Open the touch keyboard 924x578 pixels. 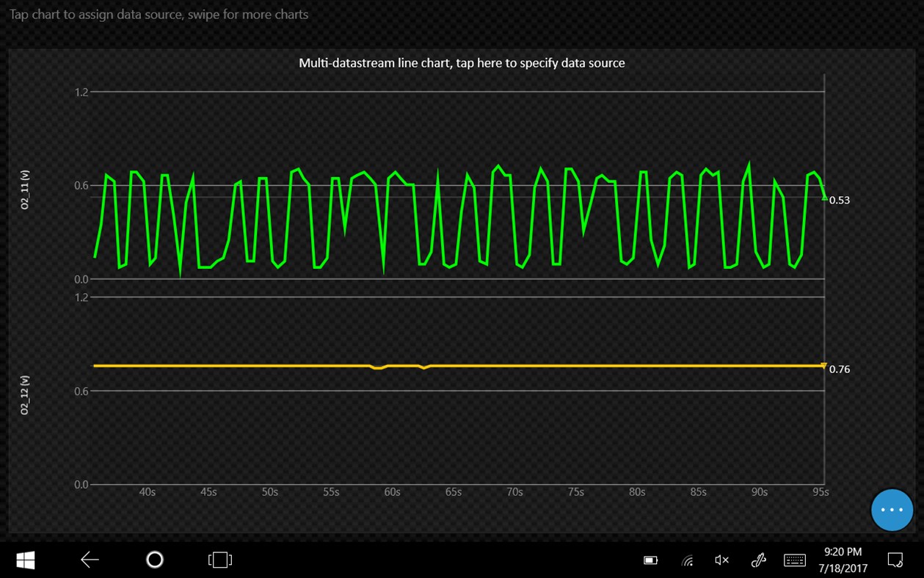[794, 560]
